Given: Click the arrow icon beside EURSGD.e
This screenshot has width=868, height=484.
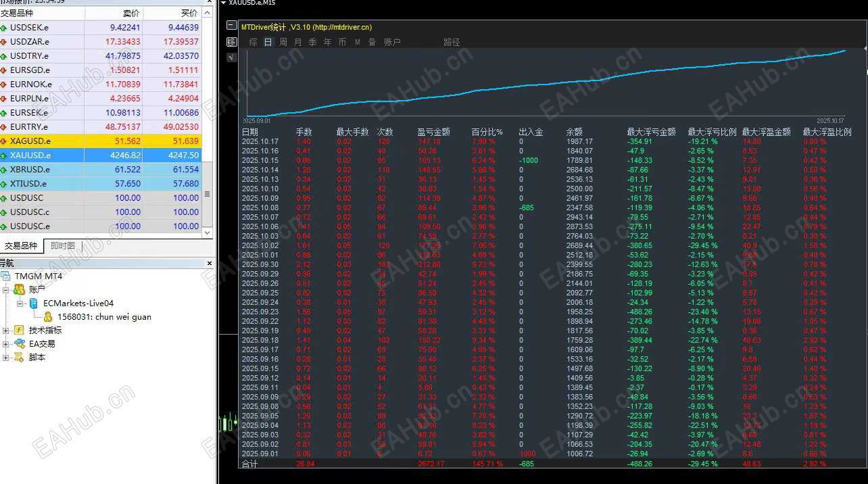Looking at the screenshot, I should pyautogui.click(x=4, y=70).
